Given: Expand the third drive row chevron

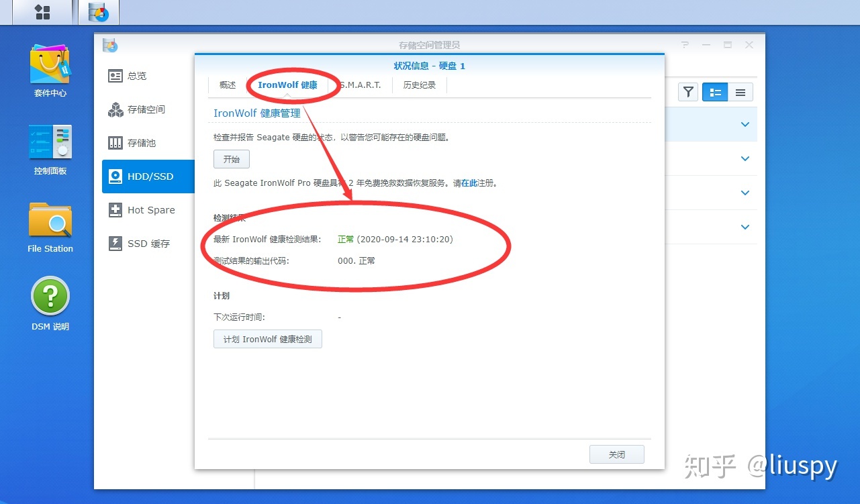Looking at the screenshot, I should [745, 193].
